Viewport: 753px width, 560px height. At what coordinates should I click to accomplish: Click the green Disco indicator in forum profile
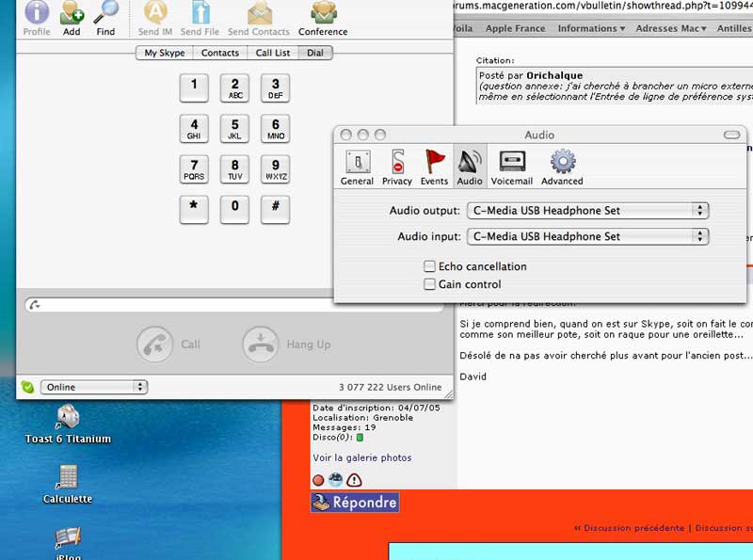tap(360, 437)
